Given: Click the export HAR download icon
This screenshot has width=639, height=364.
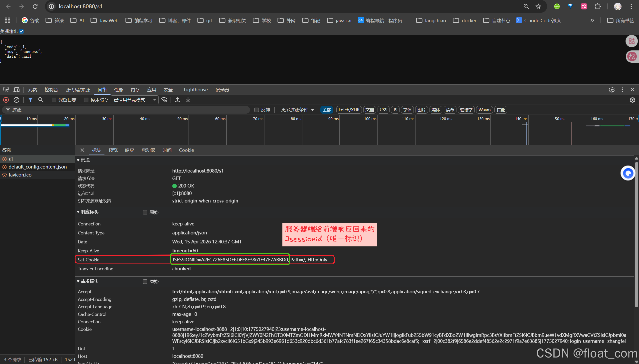Looking at the screenshot, I should [188, 100].
